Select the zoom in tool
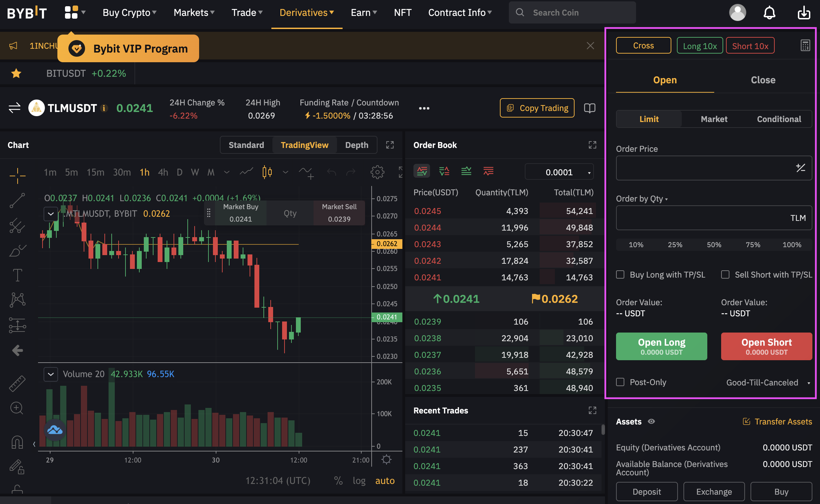Image resolution: width=820 pixels, height=504 pixels. tap(17, 408)
